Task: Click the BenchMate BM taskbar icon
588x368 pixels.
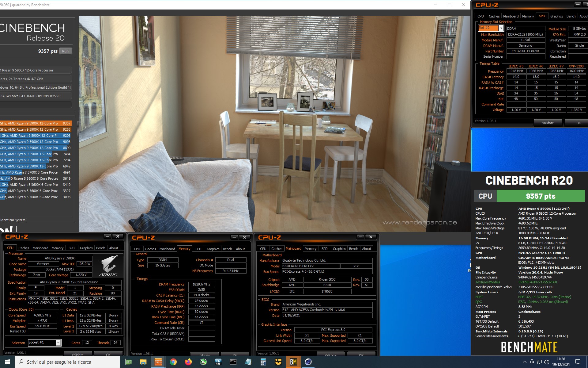Action: pos(293,362)
